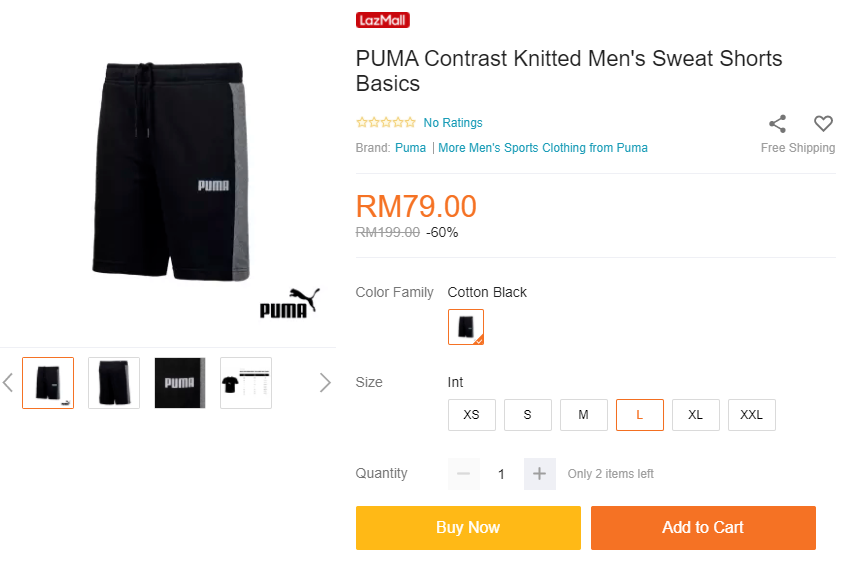Click the star rating icons
The height and width of the screenshot is (569, 848).
click(386, 123)
